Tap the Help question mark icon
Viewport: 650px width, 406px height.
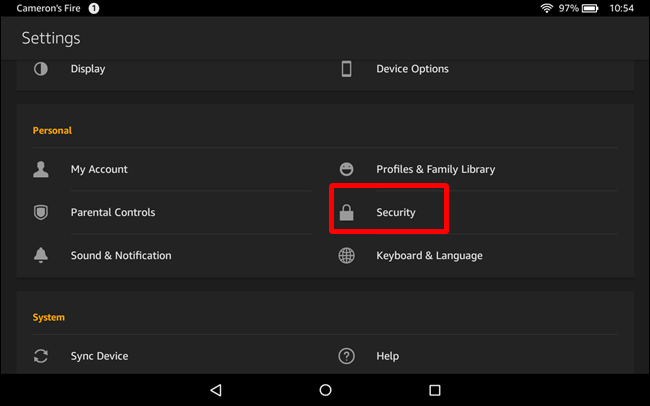(x=346, y=356)
